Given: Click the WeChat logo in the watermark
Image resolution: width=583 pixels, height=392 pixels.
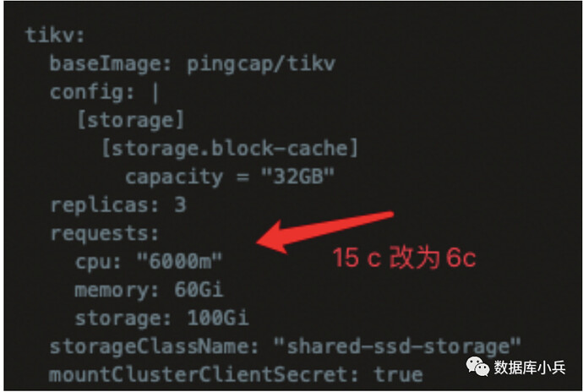Looking at the screenshot, I should coord(477,367).
